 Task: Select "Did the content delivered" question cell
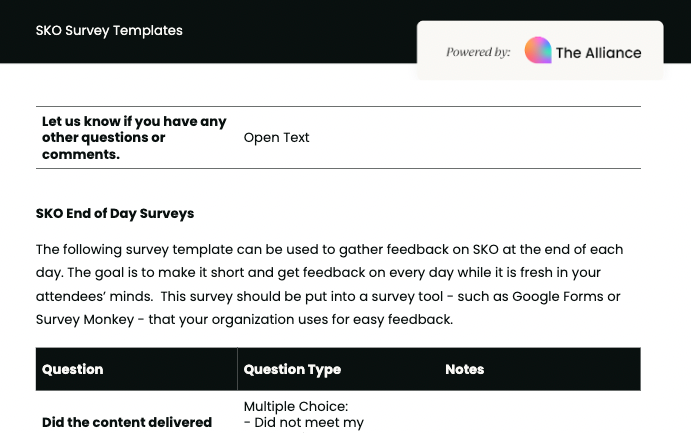pos(127,422)
